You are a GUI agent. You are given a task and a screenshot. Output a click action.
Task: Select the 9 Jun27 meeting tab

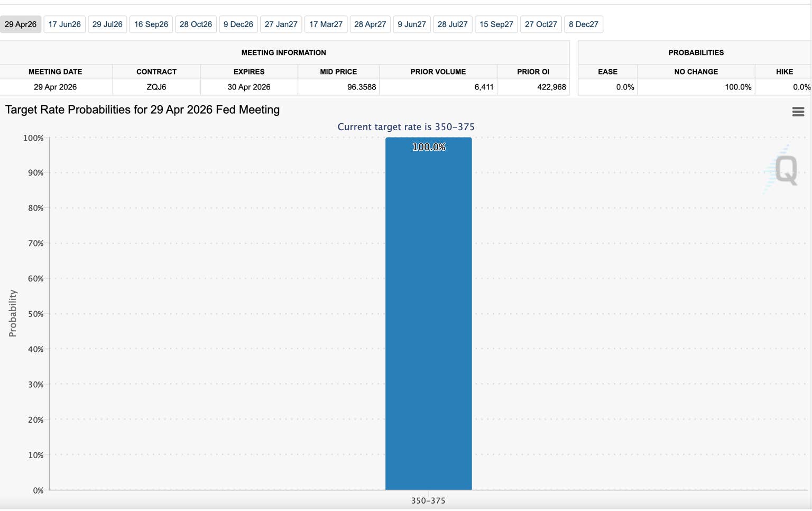point(412,24)
